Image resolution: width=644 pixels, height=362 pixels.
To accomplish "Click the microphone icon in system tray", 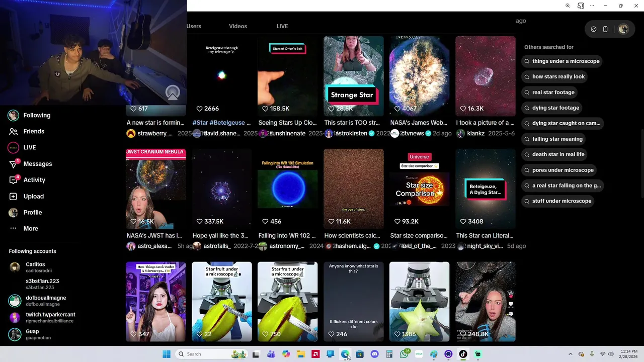I will pyautogui.click(x=592, y=354).
